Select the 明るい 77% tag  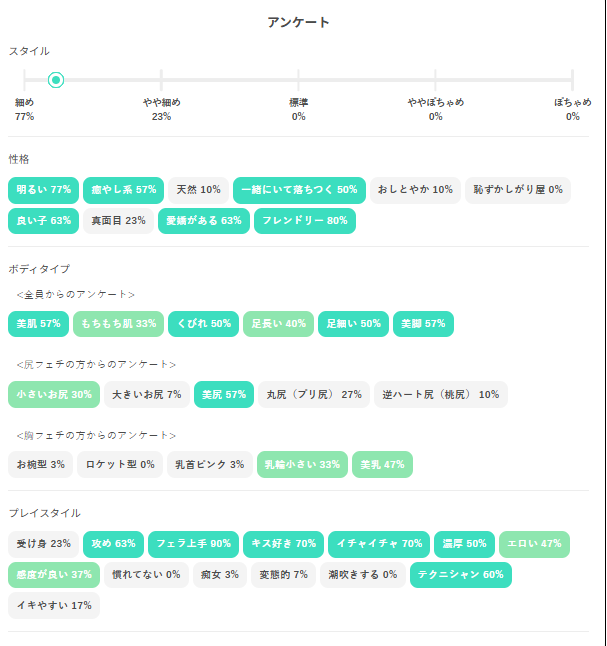[x=43, y=190]
